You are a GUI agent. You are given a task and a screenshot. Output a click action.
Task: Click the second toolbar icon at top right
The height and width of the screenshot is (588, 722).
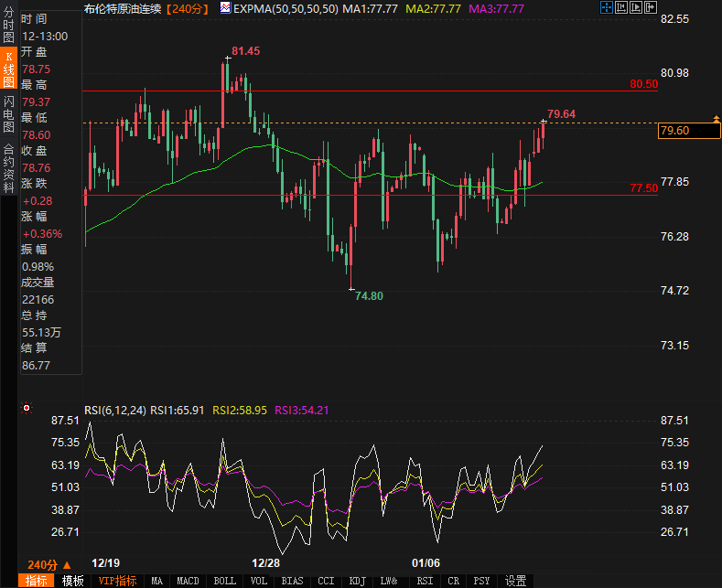[621, 8]
